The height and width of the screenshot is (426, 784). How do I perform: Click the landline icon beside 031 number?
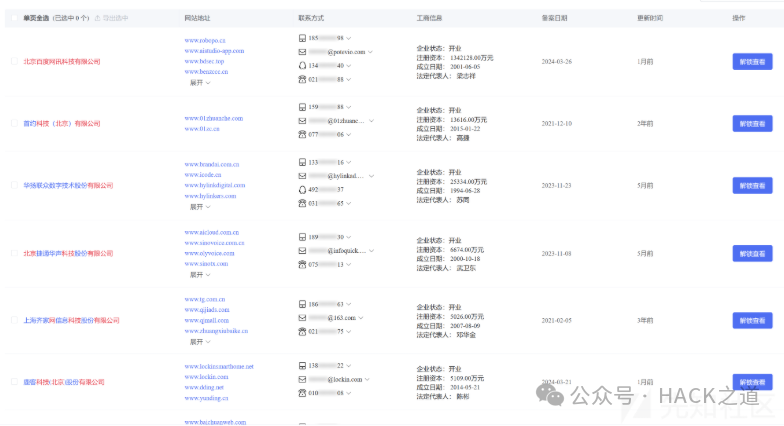[x=302, y=204]
